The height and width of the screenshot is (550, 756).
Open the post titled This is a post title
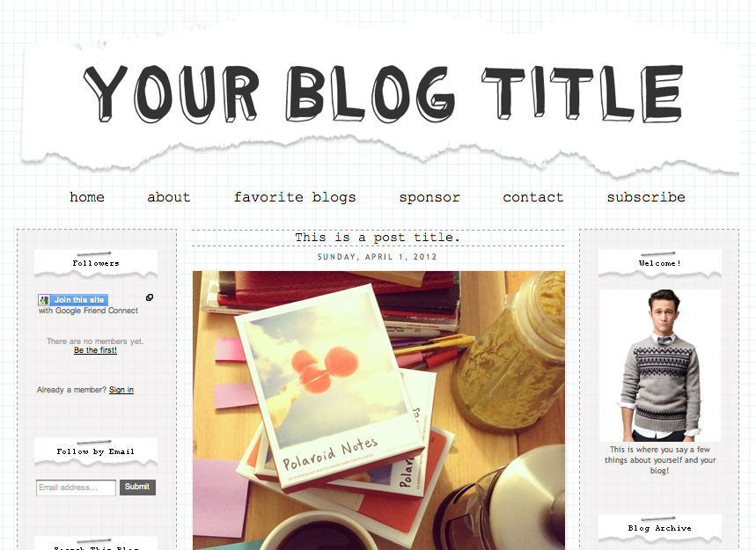point(378,238)
